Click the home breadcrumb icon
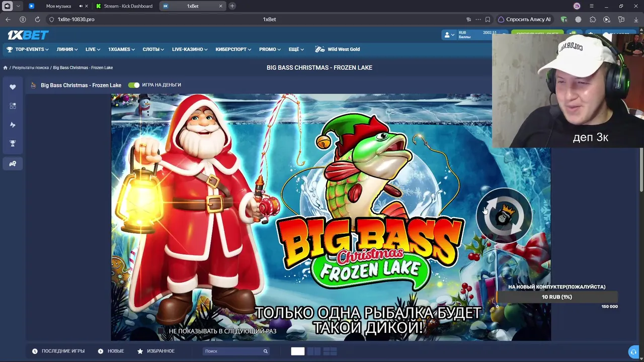 tap(6, 68)
